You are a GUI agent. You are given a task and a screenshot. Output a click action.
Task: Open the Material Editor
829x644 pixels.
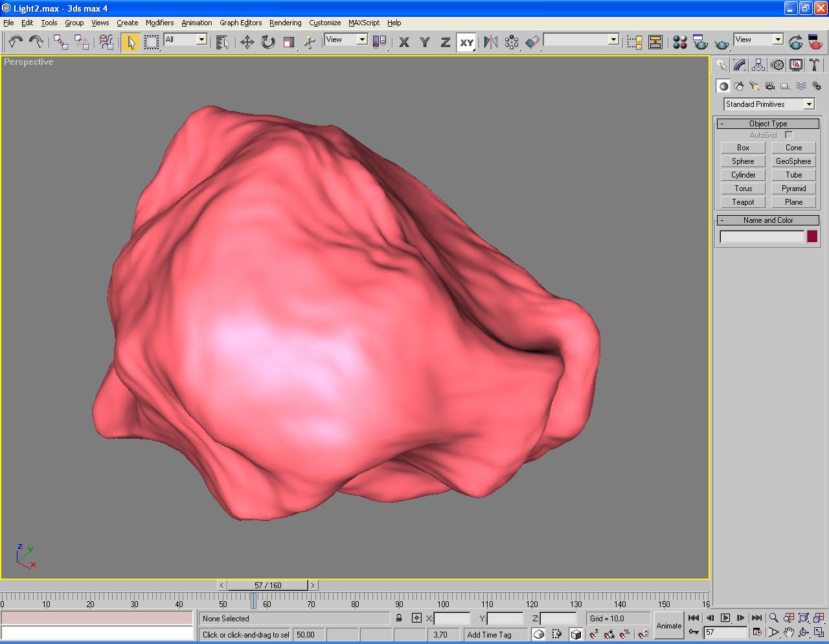tap(679, 43)
